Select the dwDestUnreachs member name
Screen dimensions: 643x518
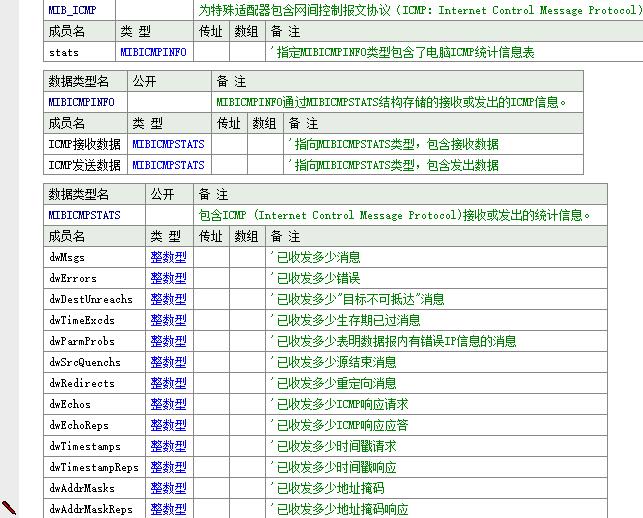tap(91, 299)
